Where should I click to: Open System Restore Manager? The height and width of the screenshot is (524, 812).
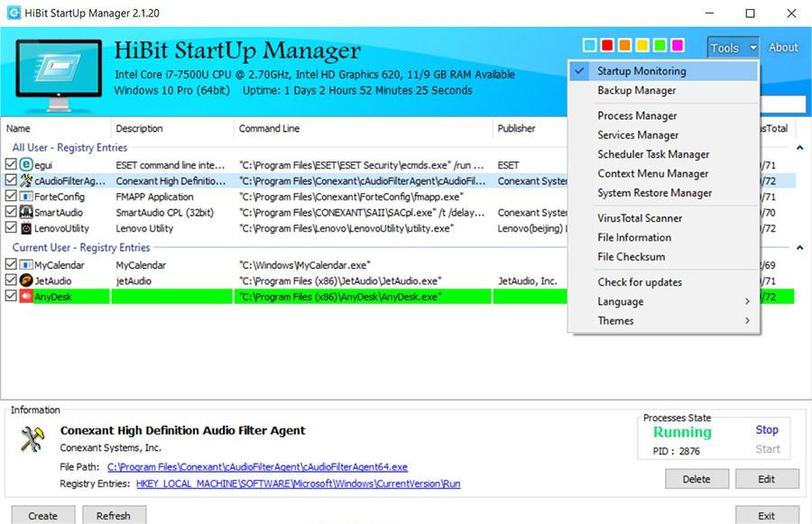[x=663, y=193]
